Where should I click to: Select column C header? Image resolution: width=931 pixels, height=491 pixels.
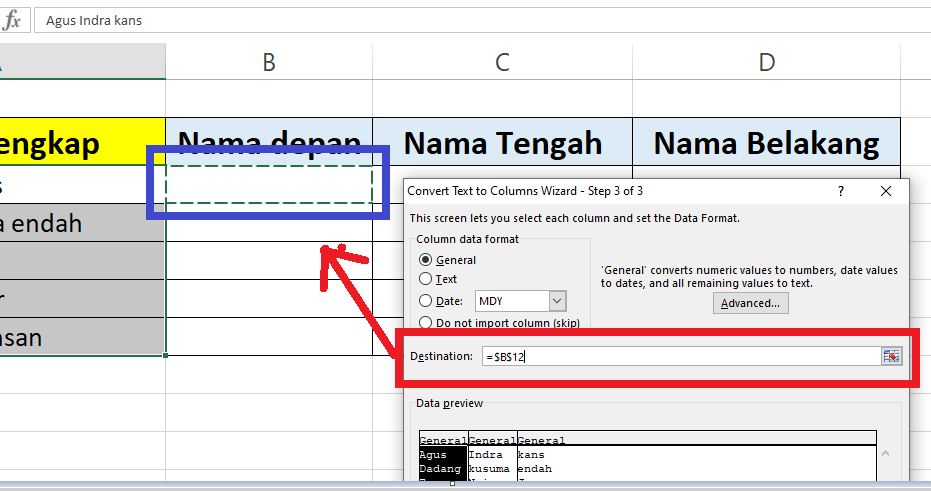(x=502, y=62)
